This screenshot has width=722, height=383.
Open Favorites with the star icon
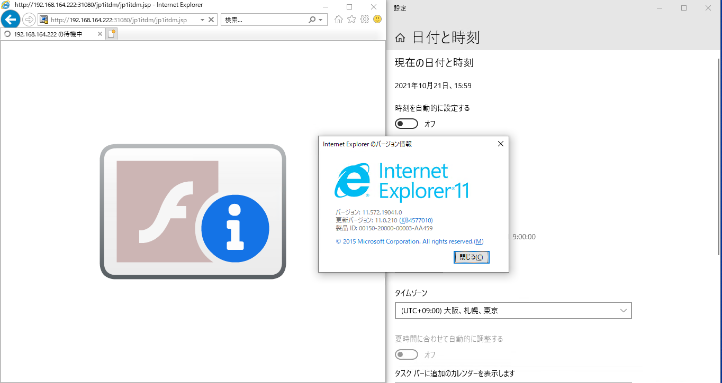coord(351,19)
